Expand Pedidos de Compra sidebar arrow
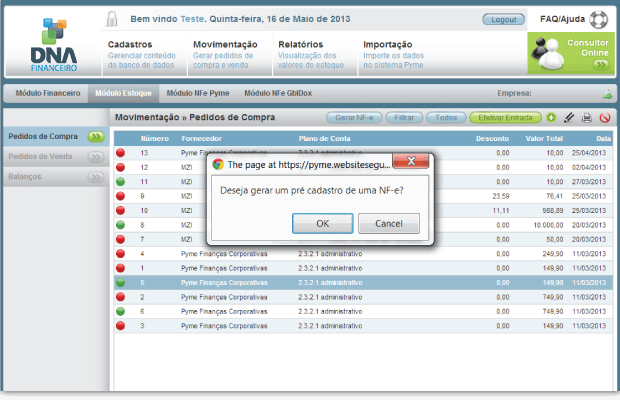Viewport: 620px width, 400px height. pyautogui.click(x=95, y=136)
